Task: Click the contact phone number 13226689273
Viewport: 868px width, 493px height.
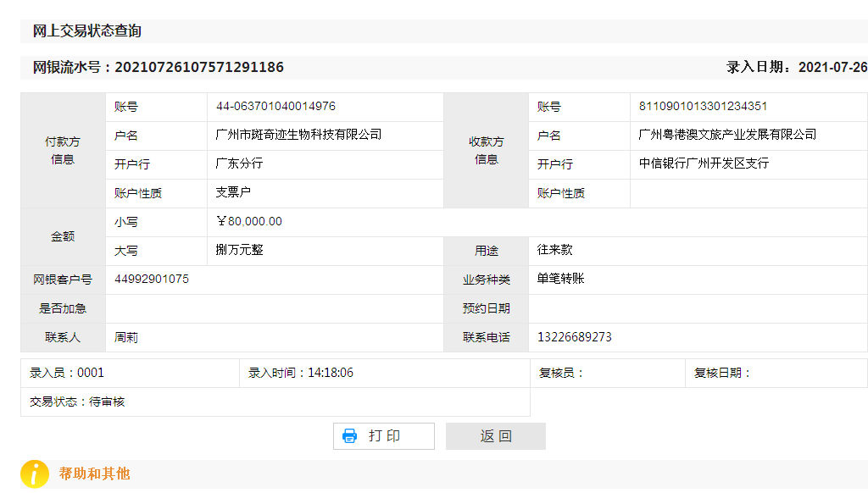Action: coord(574,337)
